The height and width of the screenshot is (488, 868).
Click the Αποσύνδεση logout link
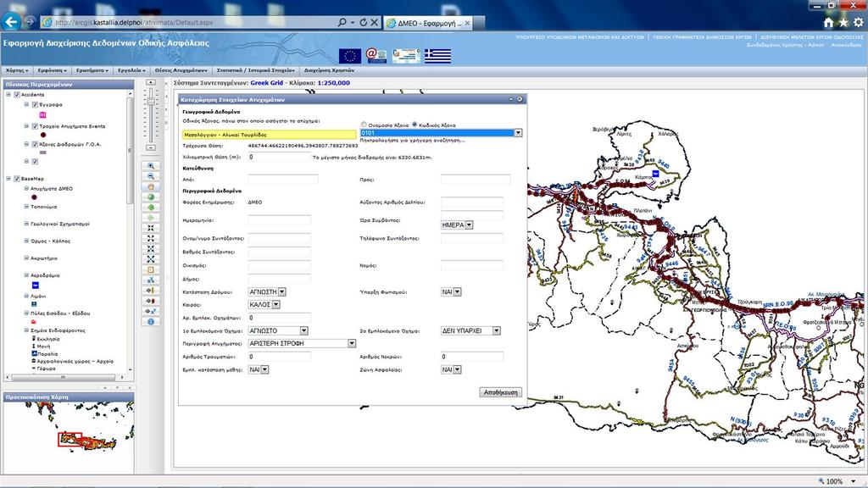846,45
